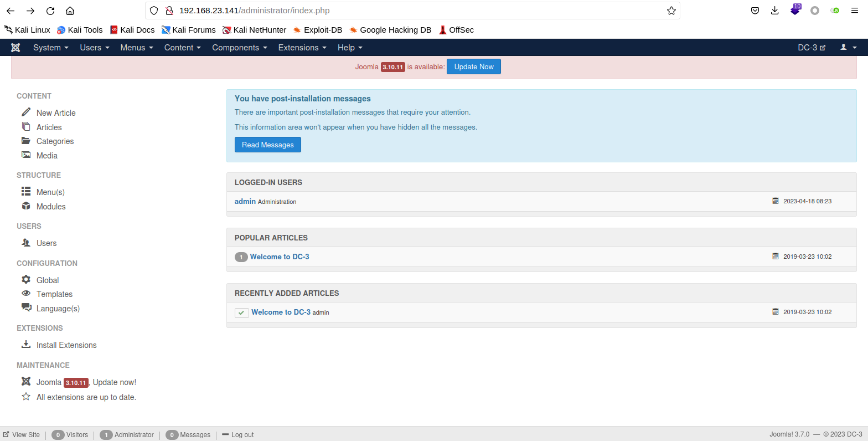The height and width of the screenshot is (441, 868).
Task: Open browser downloads icon
Action: point(774,11)
